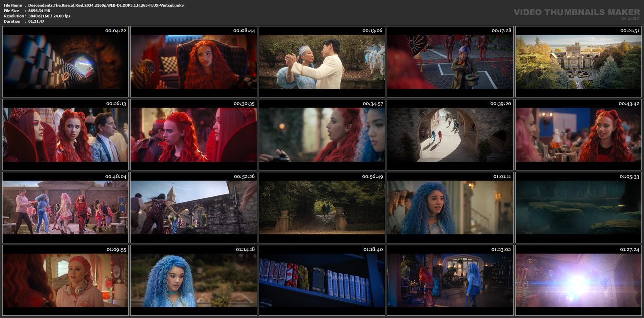Screen dimensions: 644x318
Task: Click the thumbnail at 00:56:49
Action: 322,207
